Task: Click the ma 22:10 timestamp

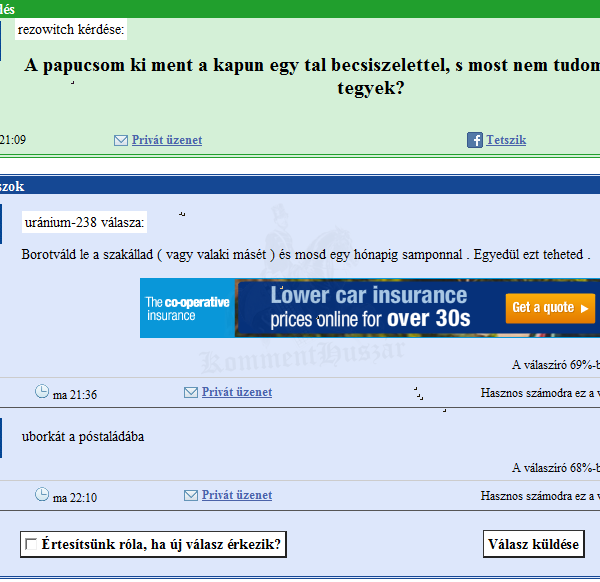Action: point(75,497)
